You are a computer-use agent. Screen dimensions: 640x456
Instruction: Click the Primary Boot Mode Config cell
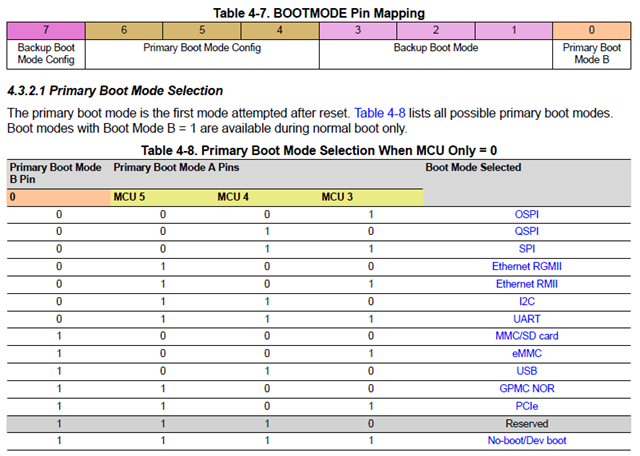[201, 48]
